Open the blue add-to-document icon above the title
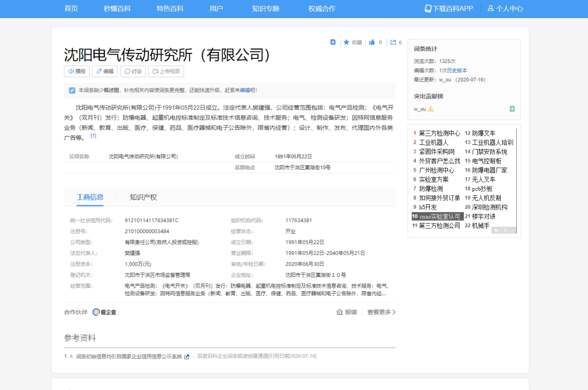This screenshot has width=588, height=390. click(x=333, y=42)
